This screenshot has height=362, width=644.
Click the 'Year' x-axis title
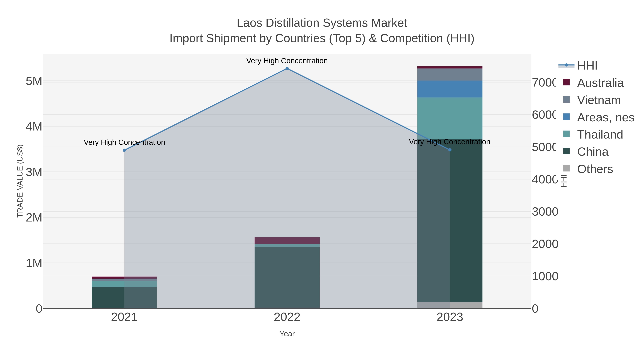click(287, 334)
